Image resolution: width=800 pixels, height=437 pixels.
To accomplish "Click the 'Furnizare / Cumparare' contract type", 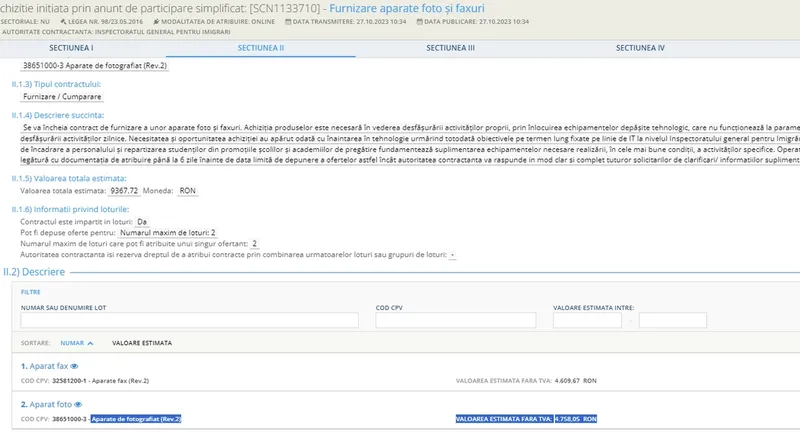I will tap(62, 97).
